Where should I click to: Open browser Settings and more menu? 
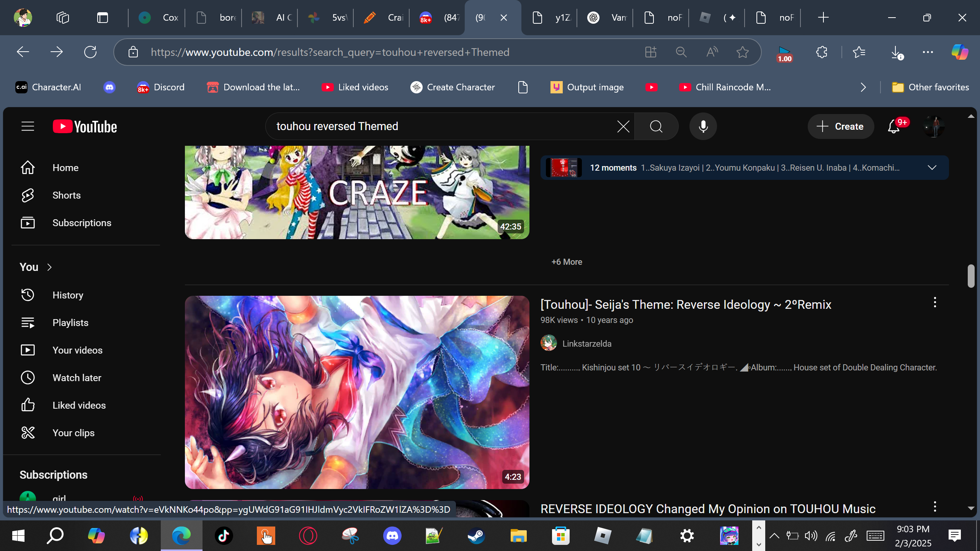click(x=928, y=52)
